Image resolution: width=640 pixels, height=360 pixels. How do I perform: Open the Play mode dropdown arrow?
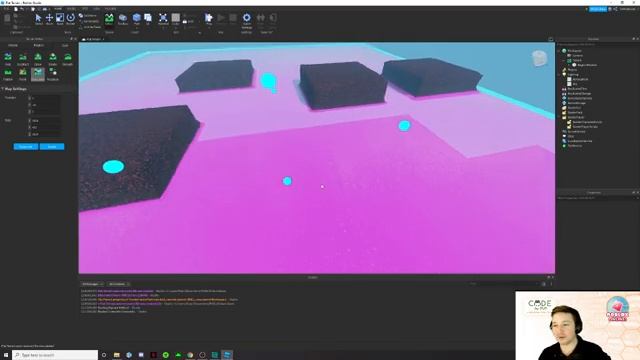209,28
